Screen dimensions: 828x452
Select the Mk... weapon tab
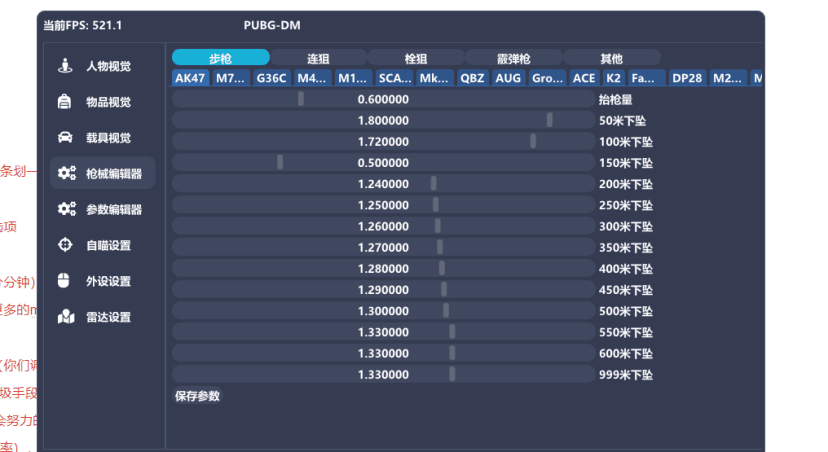[x=435, y=78]
